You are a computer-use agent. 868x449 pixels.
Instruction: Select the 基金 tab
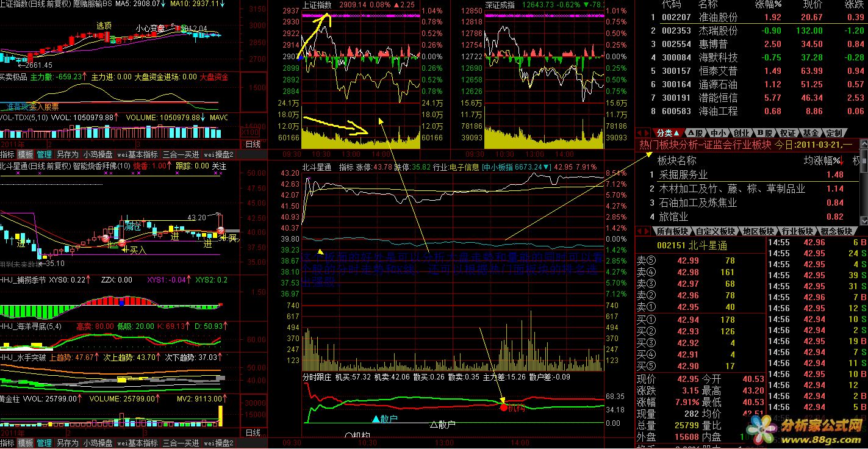(811, 132)
